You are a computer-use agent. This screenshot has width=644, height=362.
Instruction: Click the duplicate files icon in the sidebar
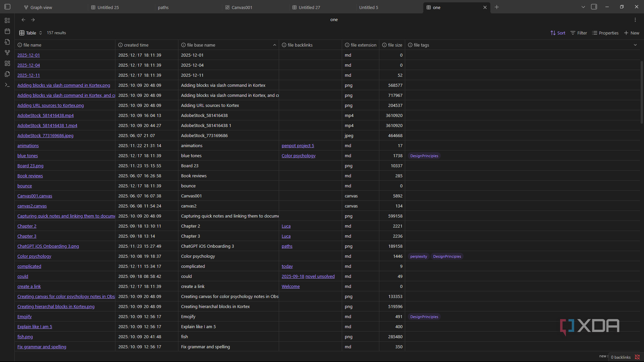[7, 74]
